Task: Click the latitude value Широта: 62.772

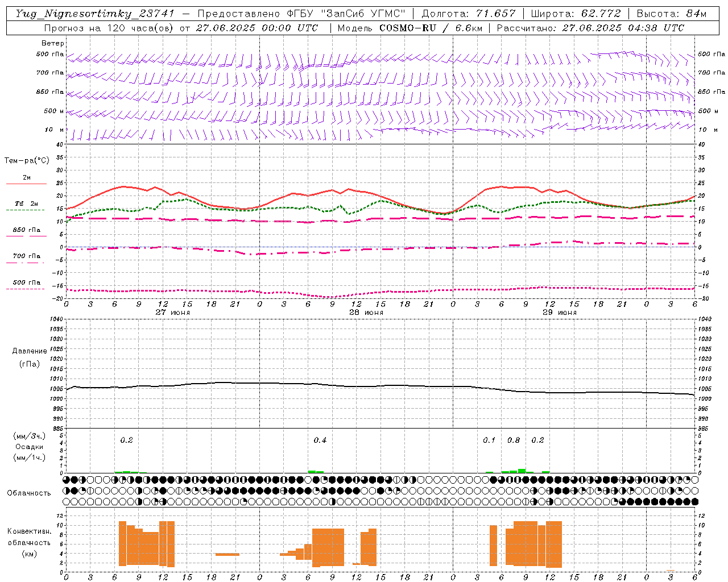Action: click(576, 14)
